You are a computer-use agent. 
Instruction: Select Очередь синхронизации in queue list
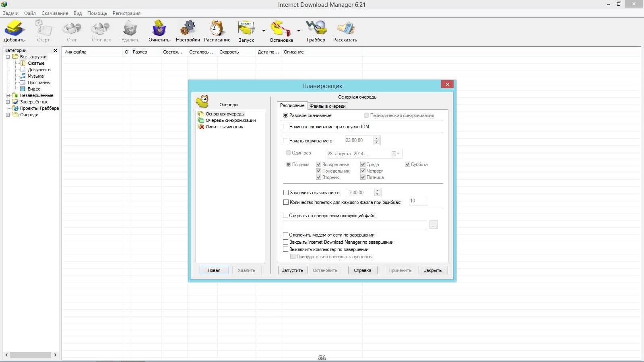[x=231, y=120]
